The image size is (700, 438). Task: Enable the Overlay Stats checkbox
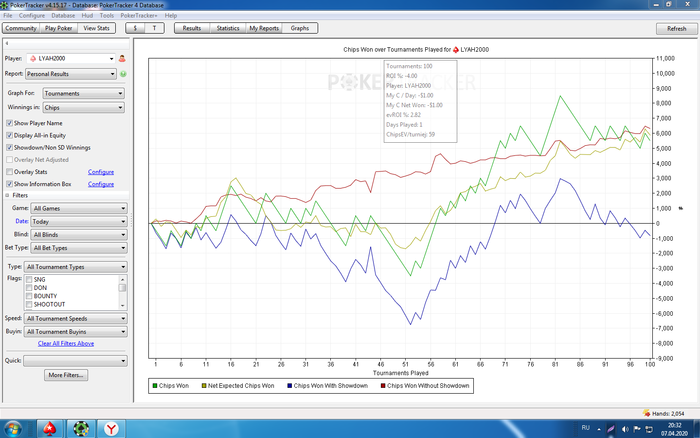coord(10,172)
